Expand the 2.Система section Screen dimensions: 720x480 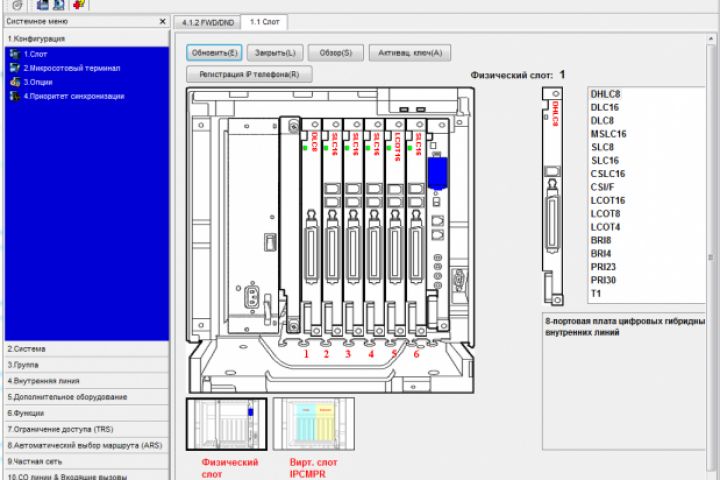(x=86, y=349)
